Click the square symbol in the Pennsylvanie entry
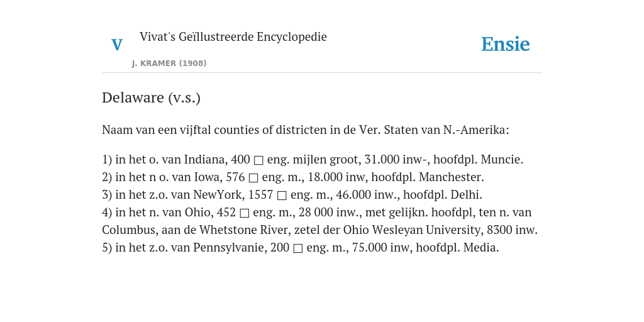The height and width of the screenshot is (322, 644). click(x=298, y=248)
